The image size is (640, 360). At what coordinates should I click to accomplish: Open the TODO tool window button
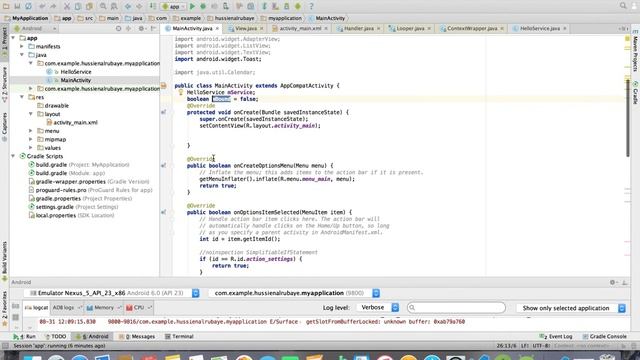click(56, 336)
